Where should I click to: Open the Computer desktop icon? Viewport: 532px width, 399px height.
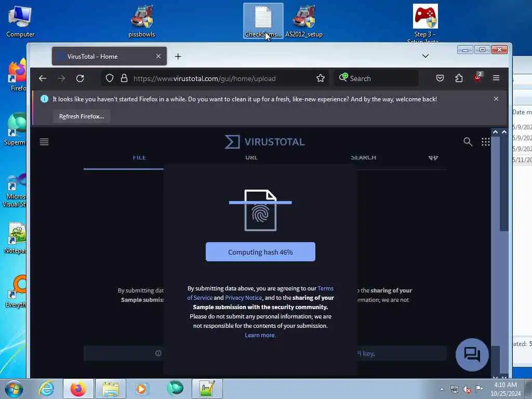(20, 21)
